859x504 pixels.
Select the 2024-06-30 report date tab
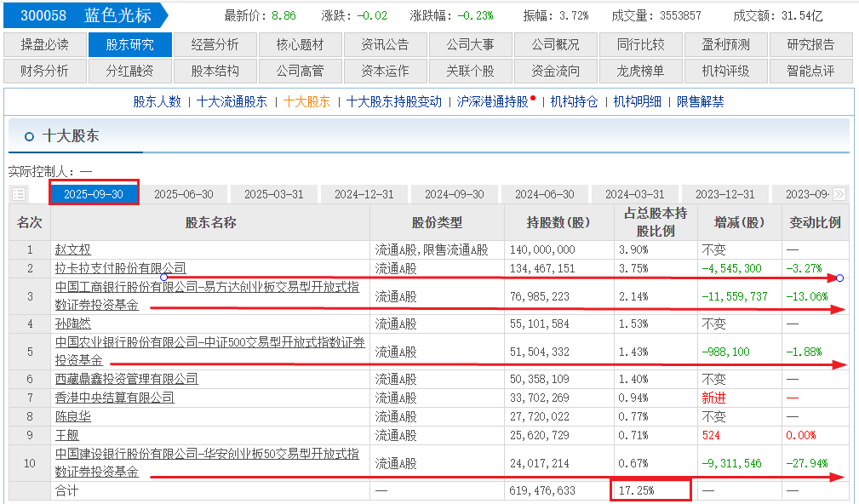click(545, 194)
